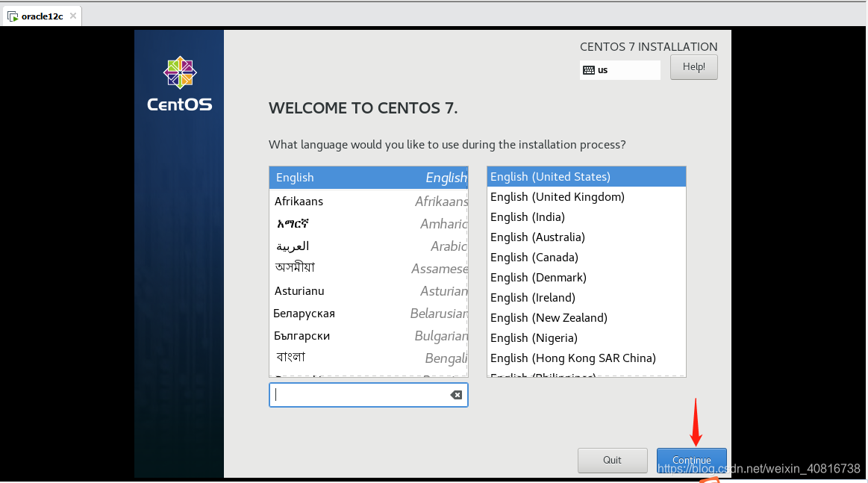Click the Continue button
The height and width of the screenshot is (483, 868).
[x=691, y=461]
